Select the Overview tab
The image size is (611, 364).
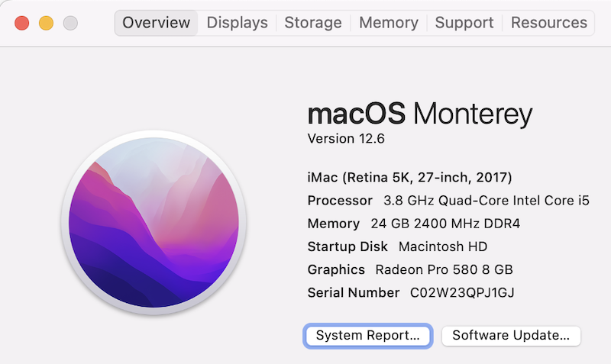(157, 23)
